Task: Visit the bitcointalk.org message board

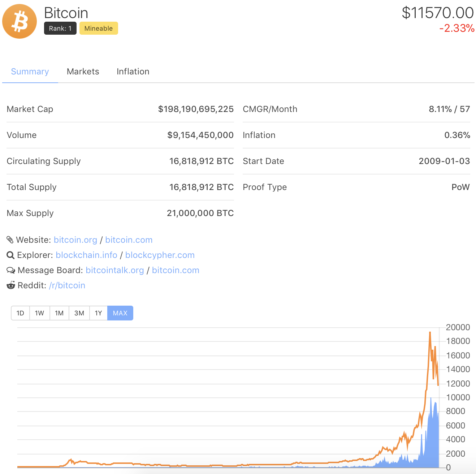Action: pyautogui.click(x=115, y=270)
